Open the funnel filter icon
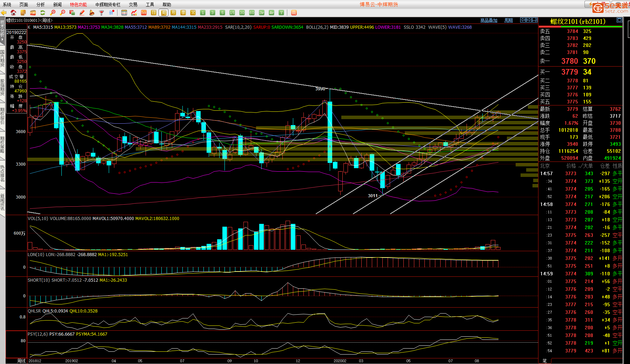630x364 pixels. pos(102,13)
